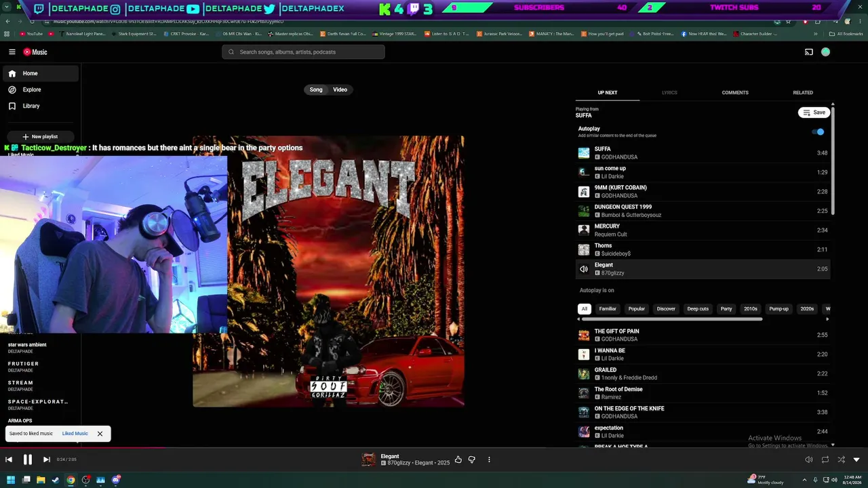This screenshot has height=488, width=868.
Task: Open the Lyrics tab
Action: [669, 93]
